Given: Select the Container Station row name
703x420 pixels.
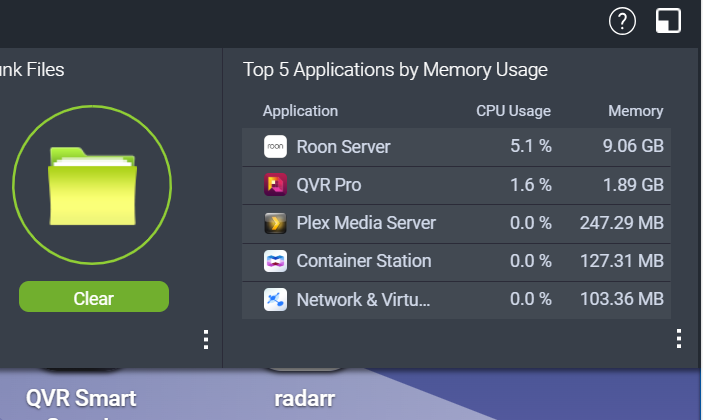Looking at the screenshot, I should 364,261.
